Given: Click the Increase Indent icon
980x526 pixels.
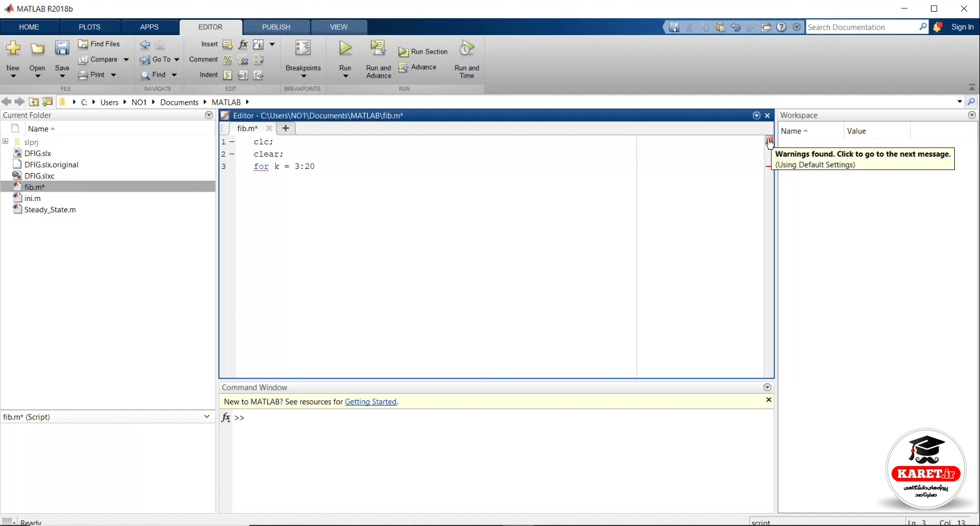Looking at the screenshot, I should point(243,75).
